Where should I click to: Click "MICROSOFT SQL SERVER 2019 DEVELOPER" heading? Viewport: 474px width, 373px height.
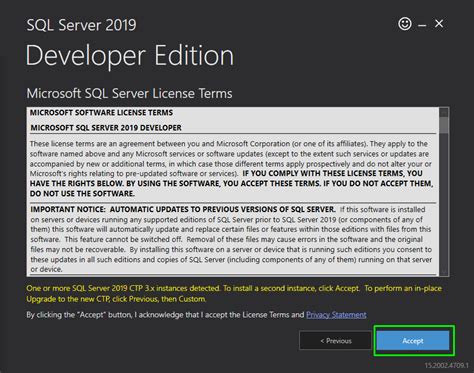point(106,128)
